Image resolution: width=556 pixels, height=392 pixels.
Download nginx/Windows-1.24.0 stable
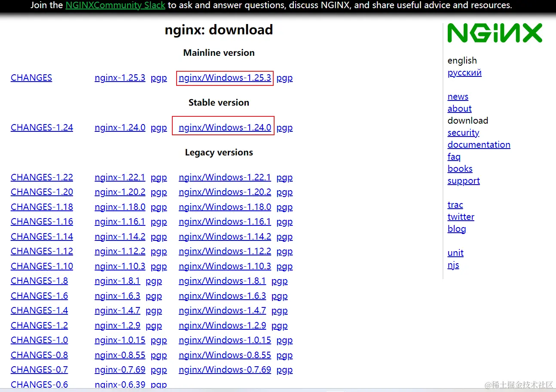click(225, 128)
